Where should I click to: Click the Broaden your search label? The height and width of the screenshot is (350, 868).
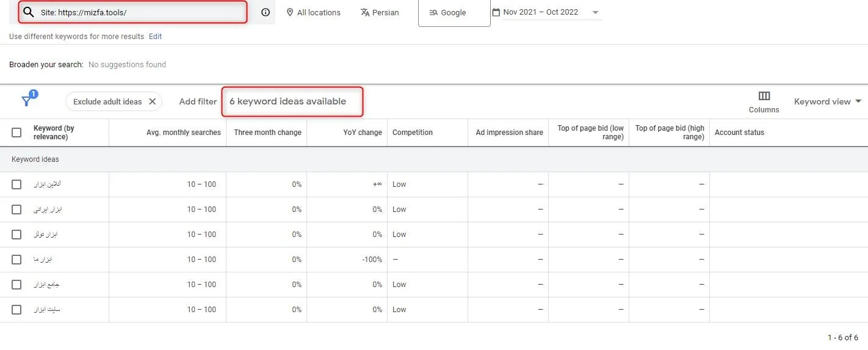[46, 65]
